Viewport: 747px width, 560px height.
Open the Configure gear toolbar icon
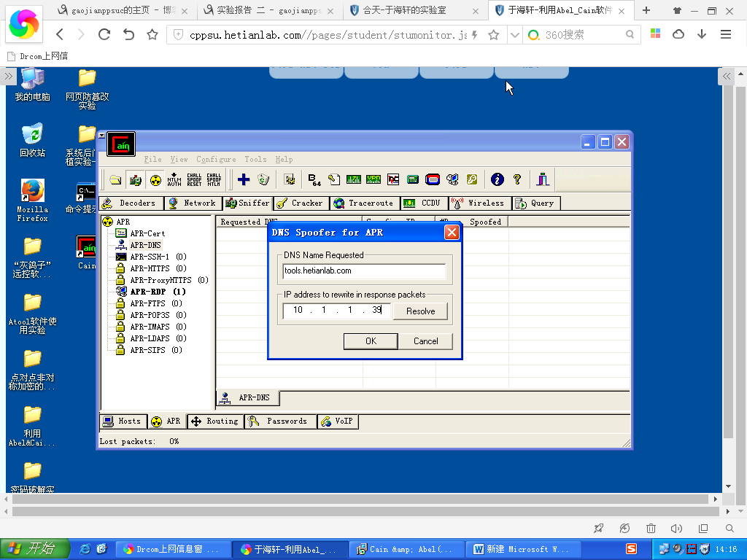[289, 179]
